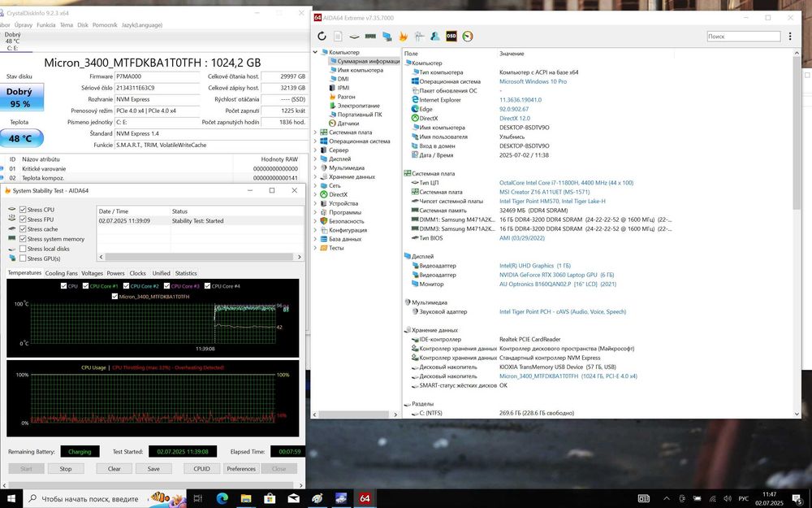Click the AIDA64 refresh toolbar icon
The image size is (812, 508).
click(x=322, y=37)
